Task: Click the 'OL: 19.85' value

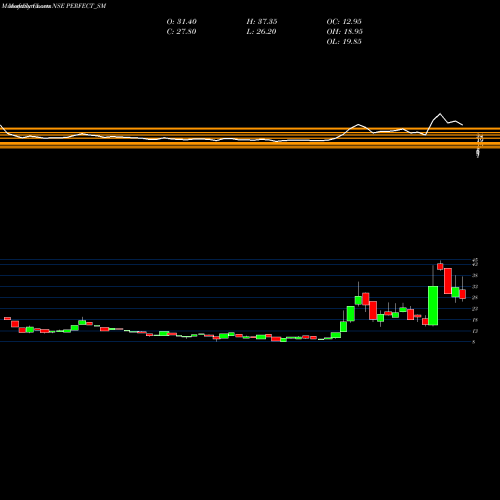Action: point(344,42)
